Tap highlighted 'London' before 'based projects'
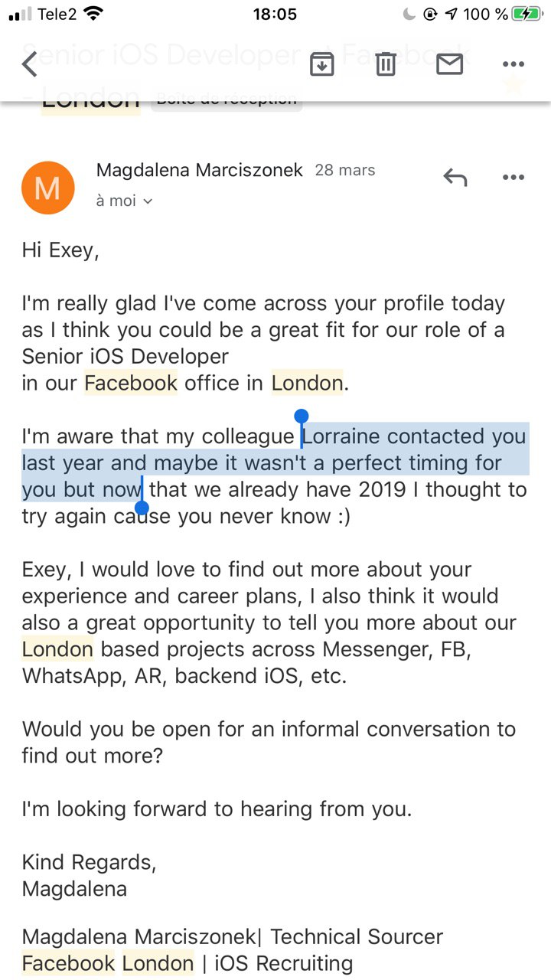551x980 pixels. click(57, 649)
